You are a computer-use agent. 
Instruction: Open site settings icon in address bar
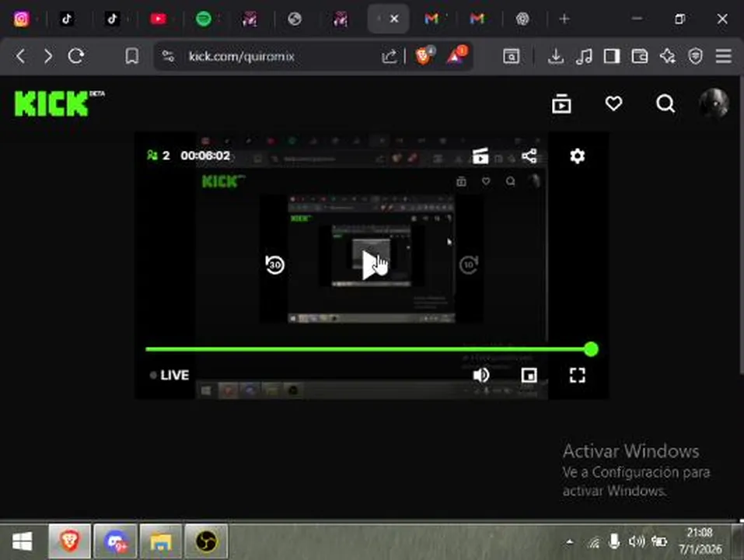click(x=169, y=57)
